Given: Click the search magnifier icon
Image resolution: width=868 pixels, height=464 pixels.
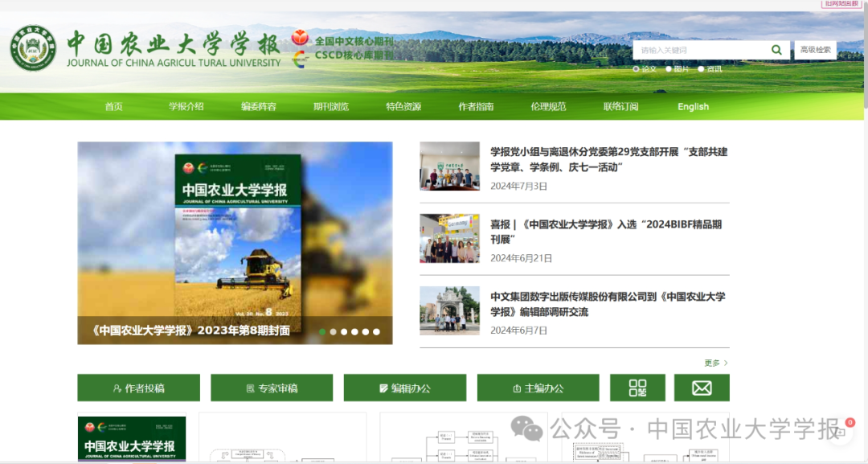Looking at the screenshot, I should click(x=776, y=50).
